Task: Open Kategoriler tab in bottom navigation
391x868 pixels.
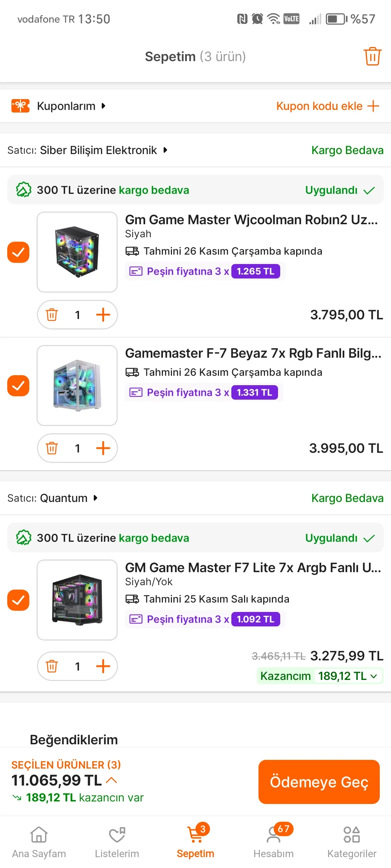Action: pyautogui.click(x=352, y=842)
